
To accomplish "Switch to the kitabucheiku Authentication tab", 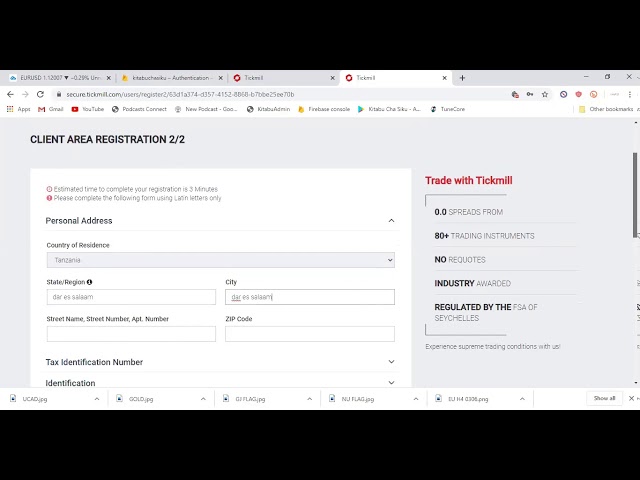I will coord(170,78).
